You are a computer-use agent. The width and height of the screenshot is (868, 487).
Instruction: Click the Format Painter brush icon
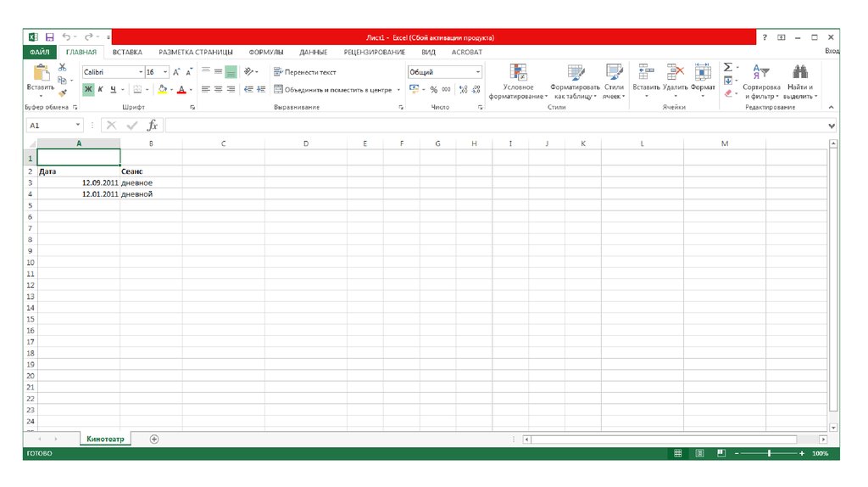coord(63,94)
